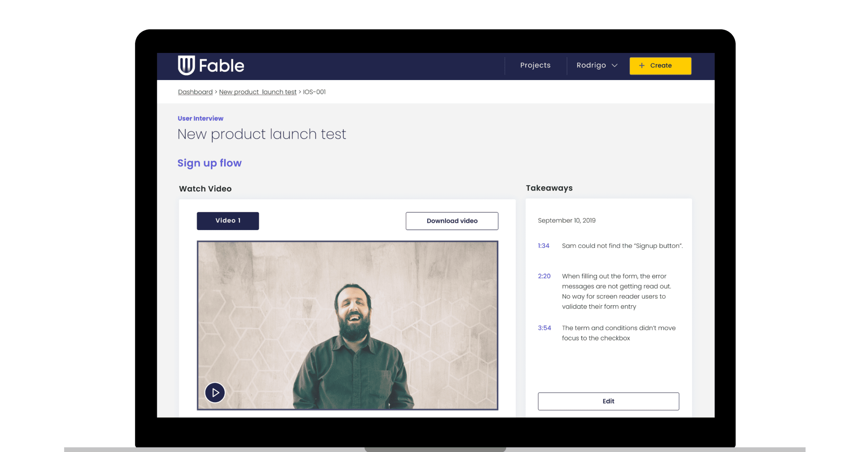Click the Edit takeaways button
The image size is (868, 452).
click(x=608, y=401)
